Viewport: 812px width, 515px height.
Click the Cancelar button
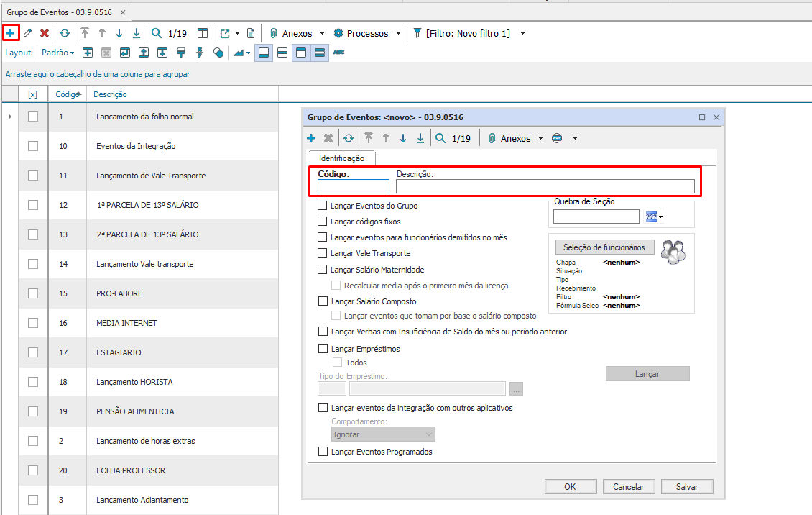(629, 486)
